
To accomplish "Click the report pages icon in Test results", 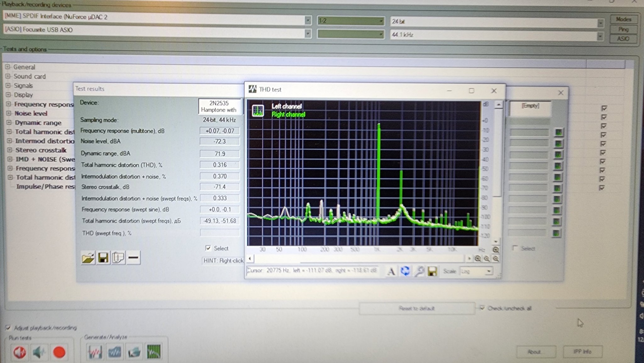I will [118, 258].
